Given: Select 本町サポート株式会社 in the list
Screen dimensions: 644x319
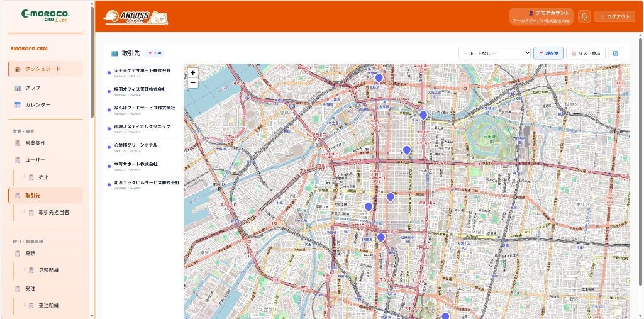Looking at the screenshot, I should pos(143,166).
